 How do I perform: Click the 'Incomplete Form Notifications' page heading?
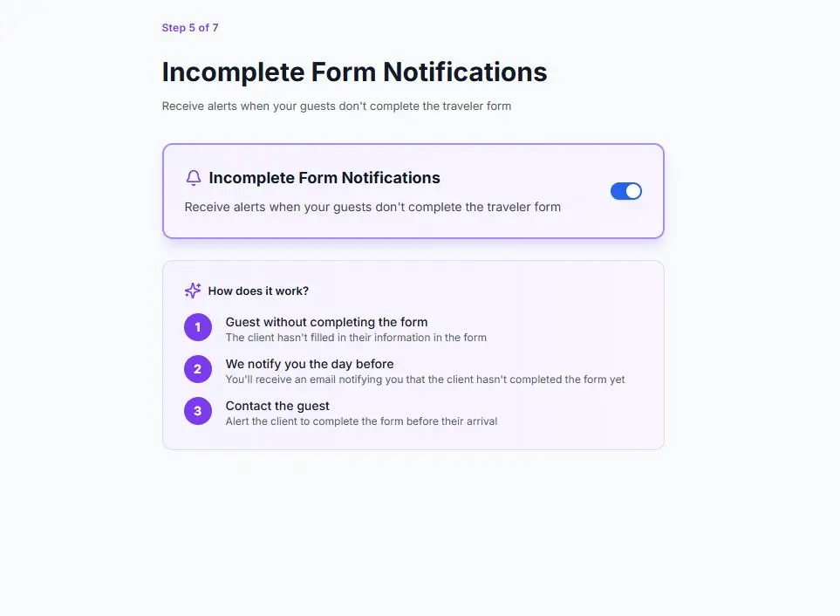pyautogui.click(x=354, y=72)
